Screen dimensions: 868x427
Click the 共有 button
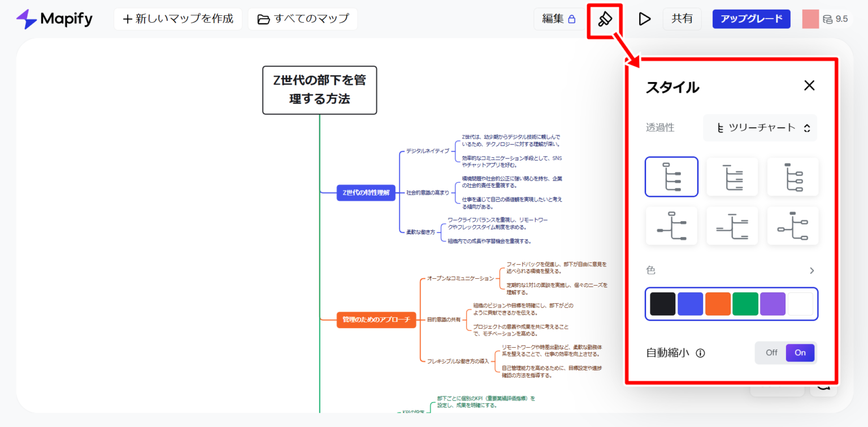682,19
